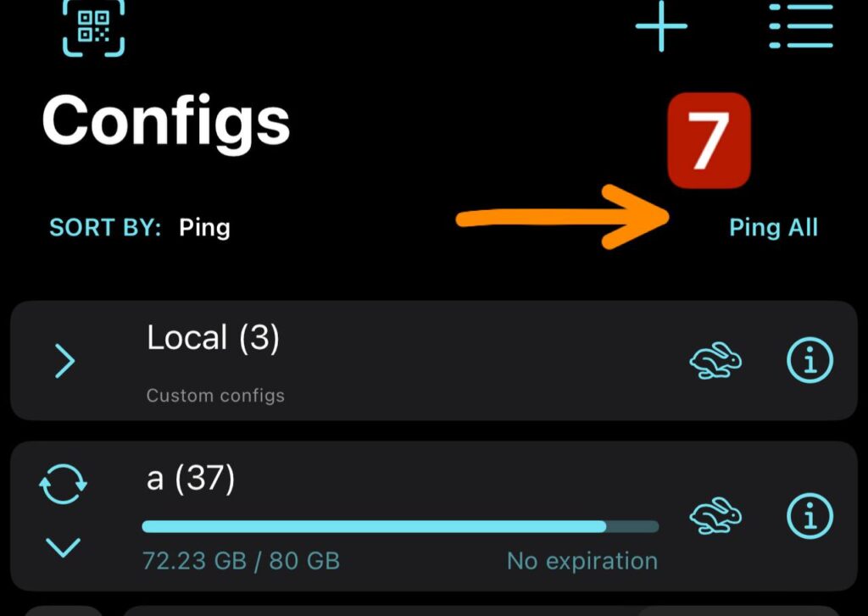Show info for 'a' subscription
This screenshot has height=616, width=868.
810,516
